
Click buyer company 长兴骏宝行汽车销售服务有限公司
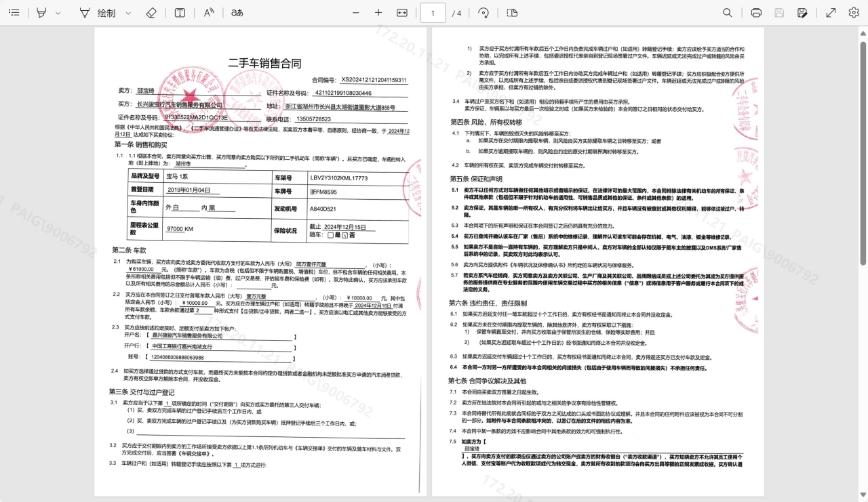pyautogui.click(x=180, y=105)
